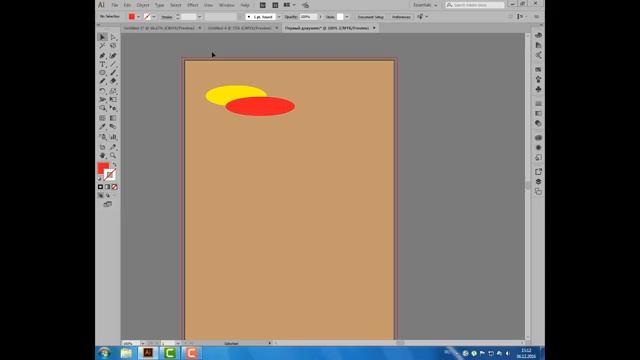Swap fill and stroke colors arrow

point(114,164)
